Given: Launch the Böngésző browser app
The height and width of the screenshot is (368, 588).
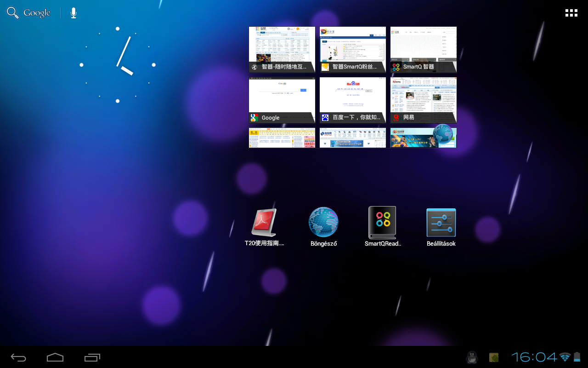Looking at the screenshot, I should (323, 227).
